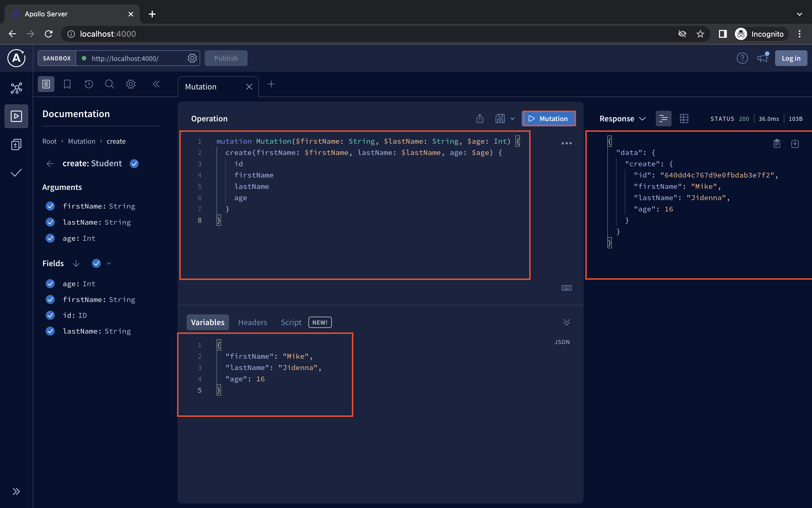Screen dimensions: 812x508
Task: Select the Explorer play icon in sidebar
Action: [16, 116]
